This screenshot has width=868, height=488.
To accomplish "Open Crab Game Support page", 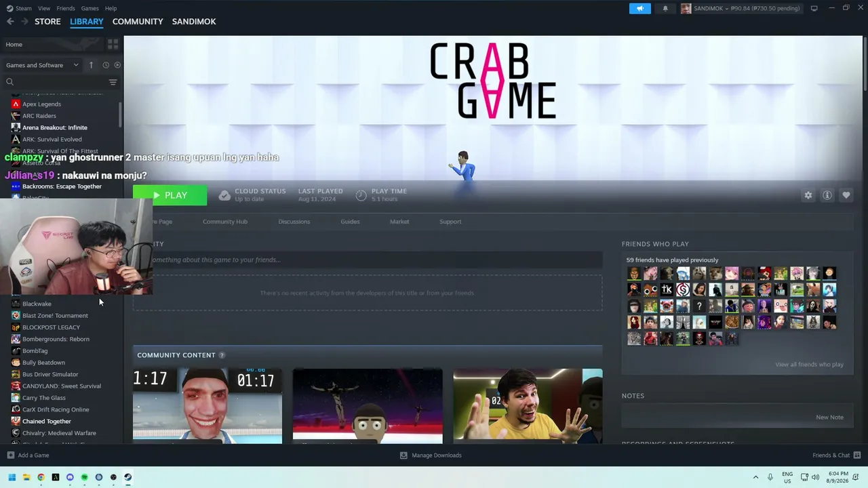I will (x=450, y=222).
